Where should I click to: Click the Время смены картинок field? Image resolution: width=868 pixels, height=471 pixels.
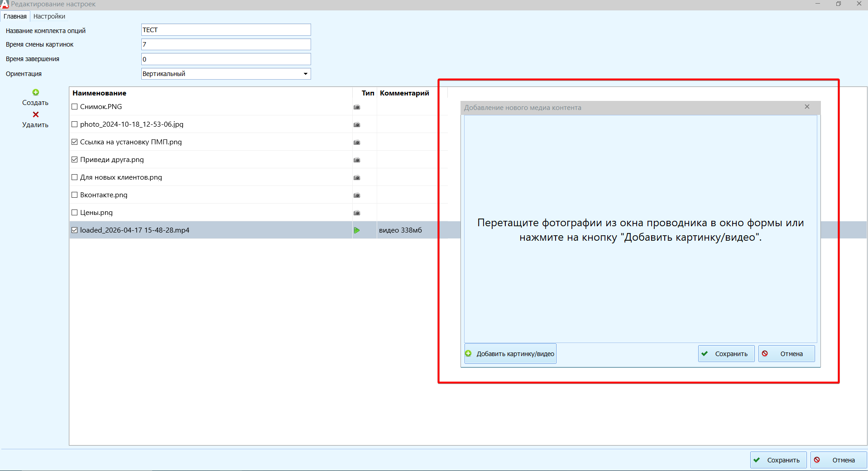(x=226, y=44)
